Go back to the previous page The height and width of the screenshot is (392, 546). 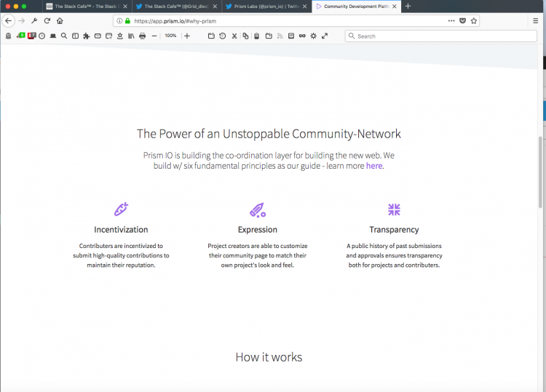tap(8, 21)
